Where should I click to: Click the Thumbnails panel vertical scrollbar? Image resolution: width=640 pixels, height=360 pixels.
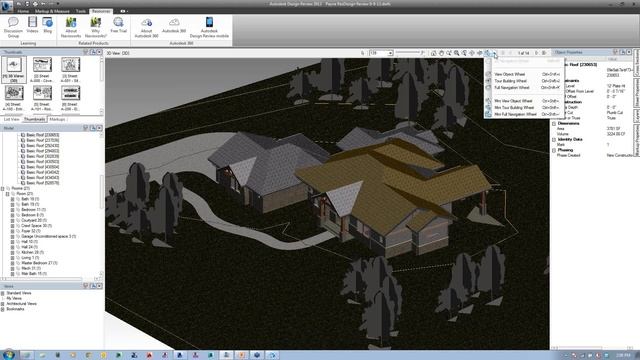click(102, 86)
